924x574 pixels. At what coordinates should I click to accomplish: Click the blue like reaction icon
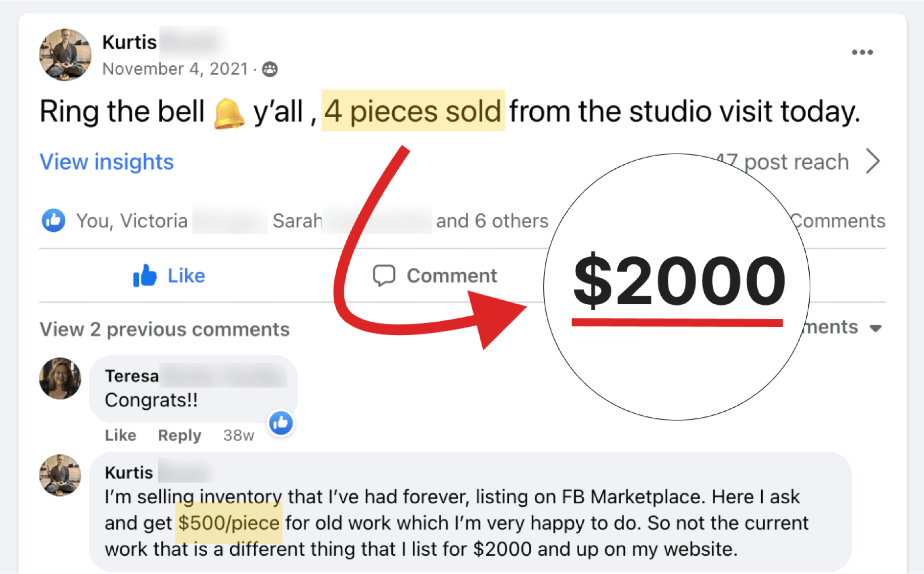click(x=54, y=221)
